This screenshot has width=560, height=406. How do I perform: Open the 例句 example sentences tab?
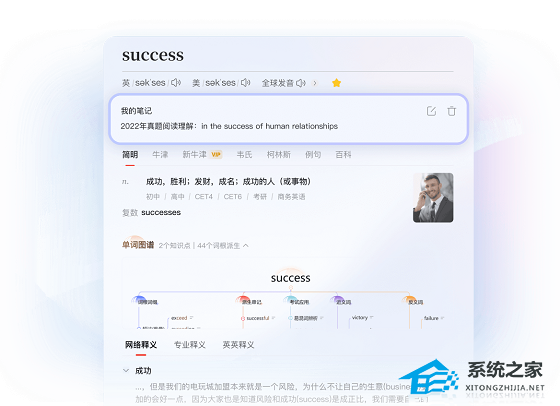[x=313, y=155]
